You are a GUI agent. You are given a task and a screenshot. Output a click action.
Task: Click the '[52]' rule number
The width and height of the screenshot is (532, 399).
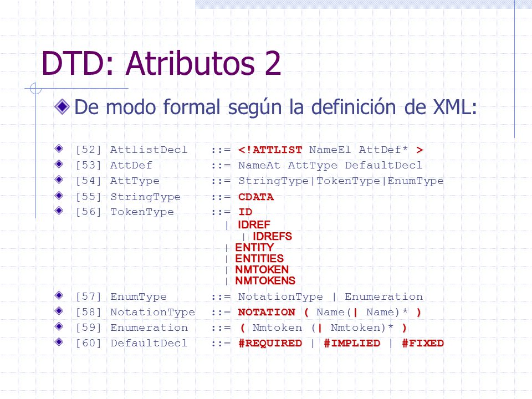click(89, 150)
